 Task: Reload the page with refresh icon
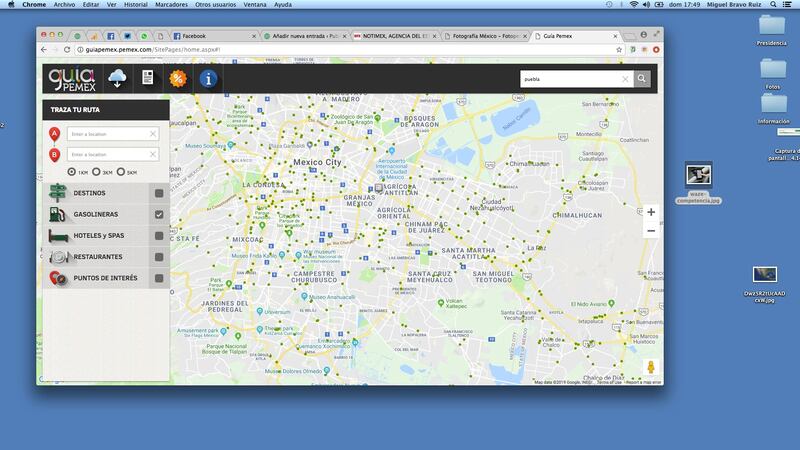(67, 49)
